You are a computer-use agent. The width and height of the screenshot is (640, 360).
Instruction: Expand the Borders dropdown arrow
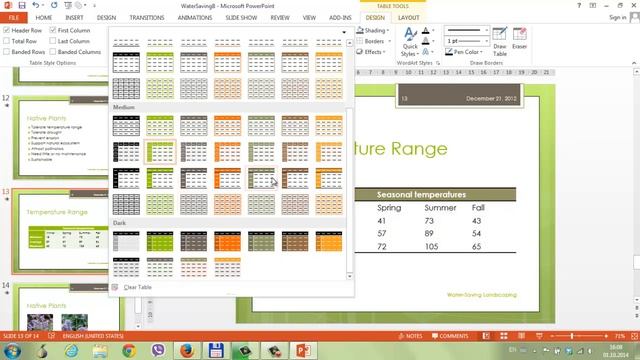point(389,41)
